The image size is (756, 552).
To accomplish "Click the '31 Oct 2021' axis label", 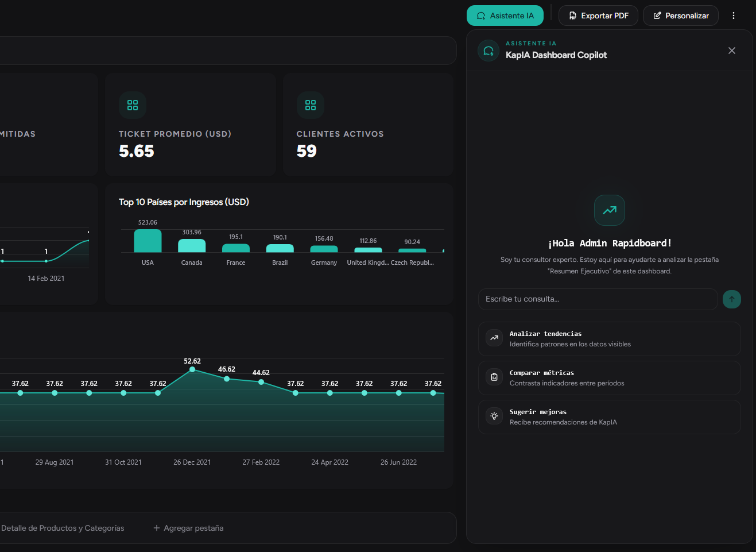I will [123, 462].
